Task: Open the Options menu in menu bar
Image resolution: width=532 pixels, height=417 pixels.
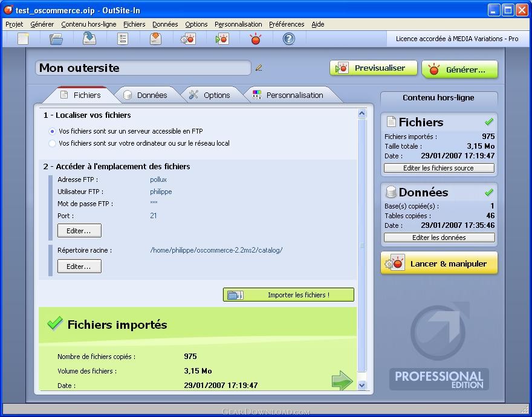Action: click(196, 24)
